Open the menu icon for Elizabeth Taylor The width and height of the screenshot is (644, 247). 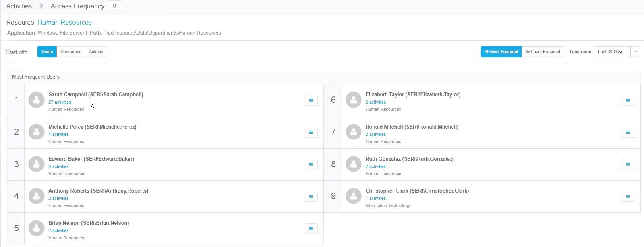click(628, 100)
